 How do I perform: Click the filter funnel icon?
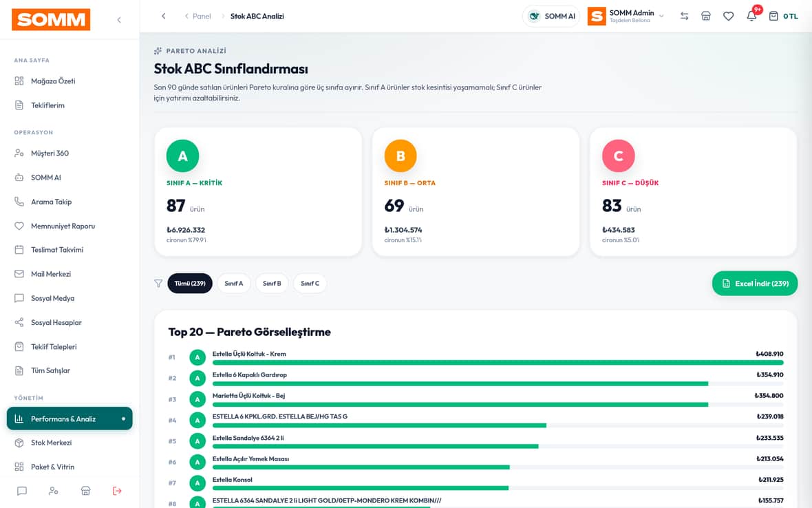point(158,284)
